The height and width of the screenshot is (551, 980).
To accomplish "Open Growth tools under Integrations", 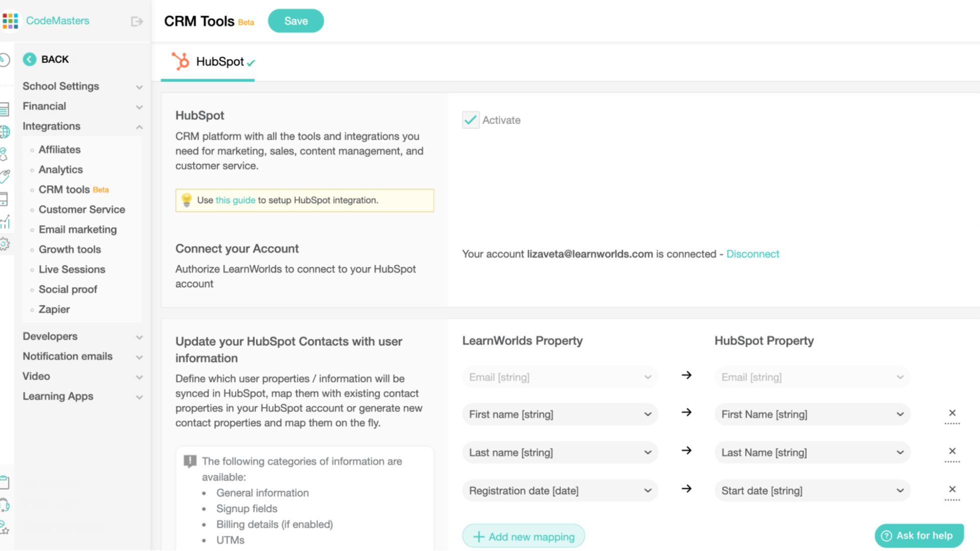I will (70, 250).
